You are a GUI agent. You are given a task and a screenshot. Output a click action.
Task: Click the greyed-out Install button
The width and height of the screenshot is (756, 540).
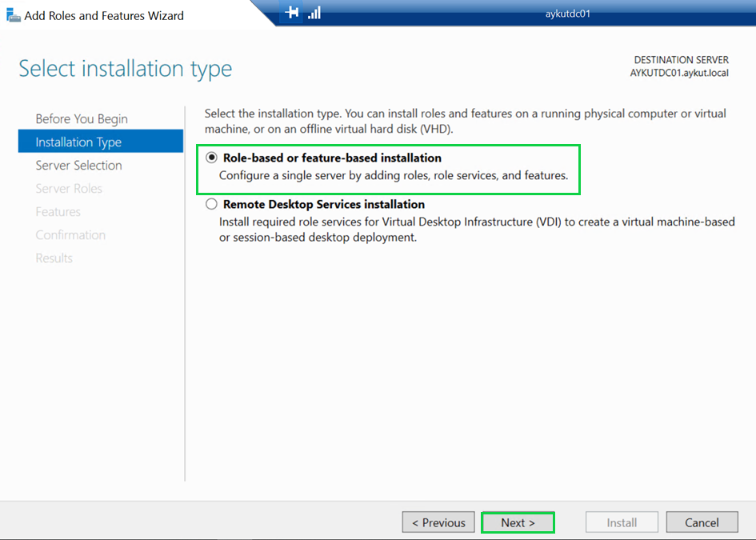622,522
